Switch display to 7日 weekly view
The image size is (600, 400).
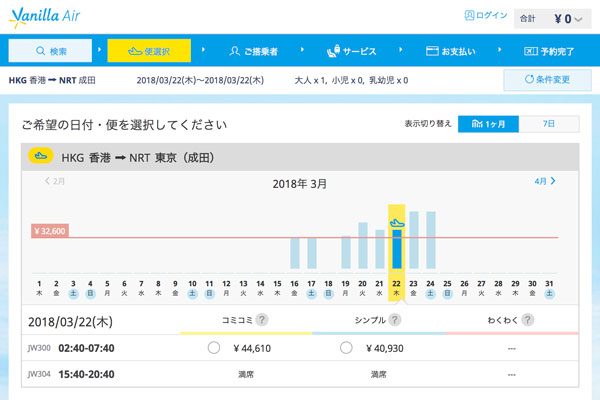pos(549,124)
